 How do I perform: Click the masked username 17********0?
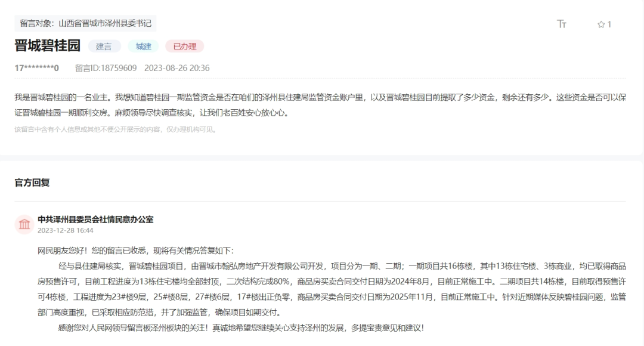pos(36,68)
